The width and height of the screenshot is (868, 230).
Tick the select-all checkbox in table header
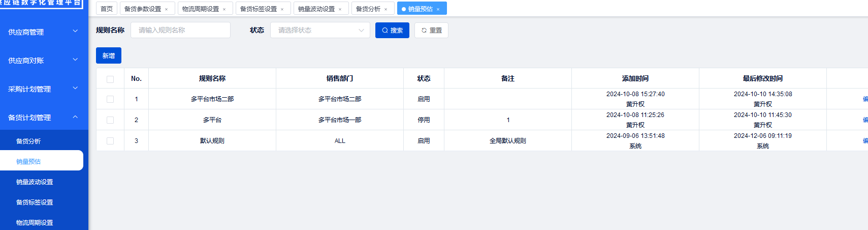[x=110, y=79]
